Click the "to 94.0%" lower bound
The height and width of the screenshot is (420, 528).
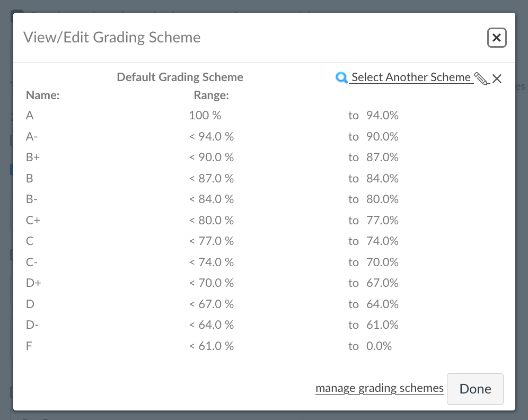373,115
